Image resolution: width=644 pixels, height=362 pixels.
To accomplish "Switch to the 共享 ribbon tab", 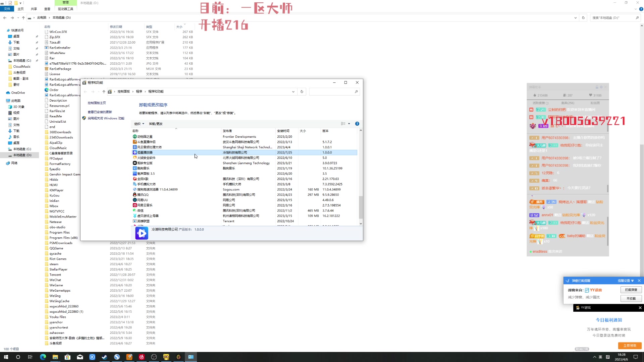I will 34,9.
